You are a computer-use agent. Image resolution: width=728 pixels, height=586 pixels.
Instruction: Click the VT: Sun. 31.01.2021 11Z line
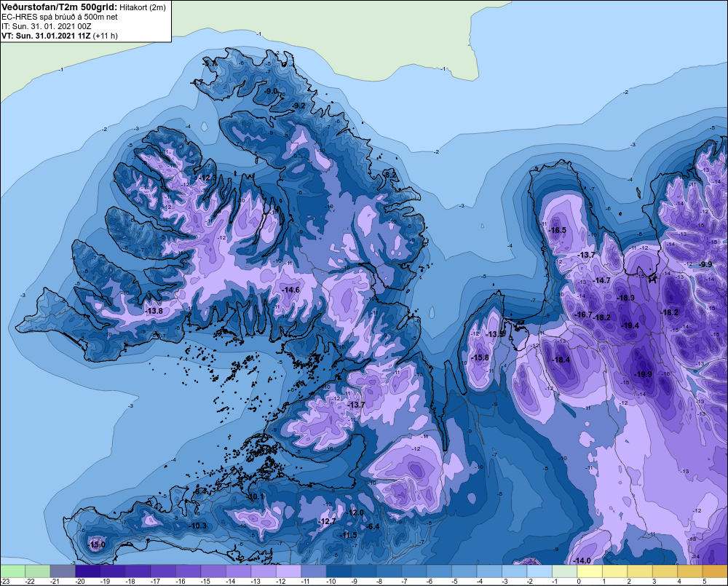coord(60,36)
